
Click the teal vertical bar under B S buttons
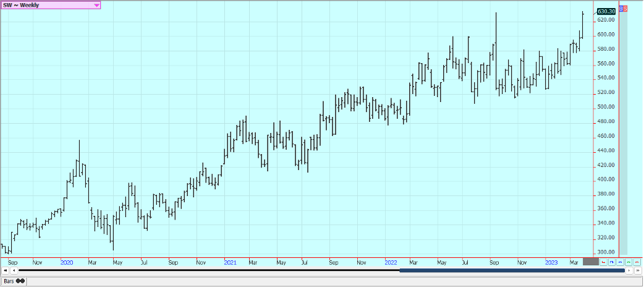click(623, 132)
